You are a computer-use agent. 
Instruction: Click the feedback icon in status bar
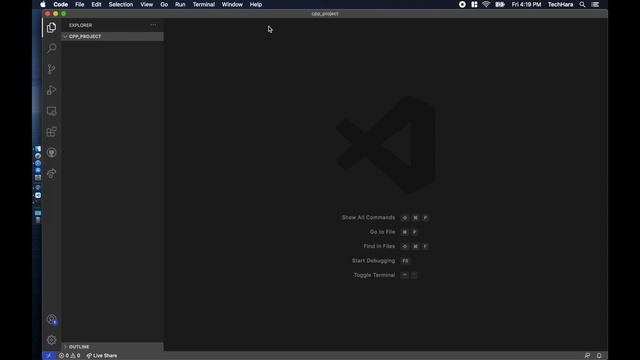[x=587, y=356]
